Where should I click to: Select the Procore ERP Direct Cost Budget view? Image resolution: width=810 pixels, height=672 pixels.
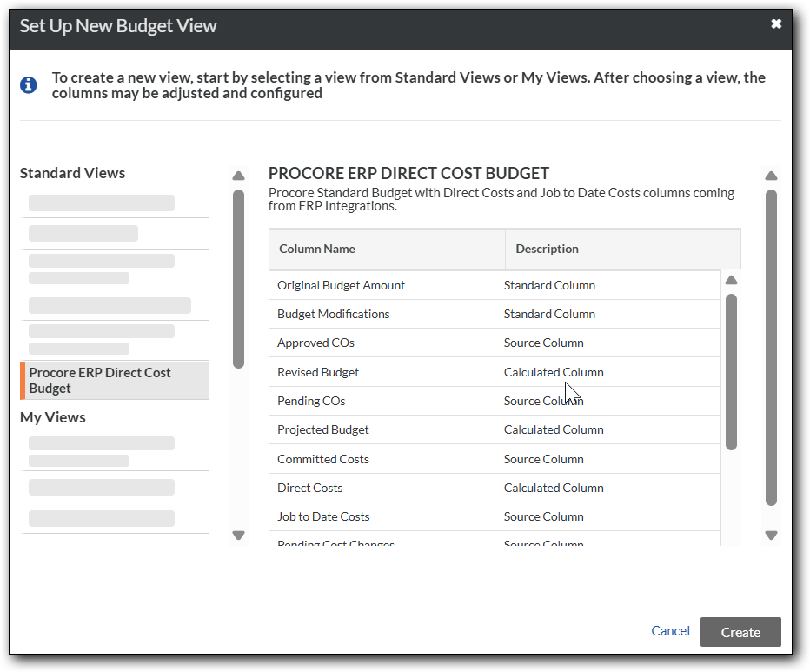click(113, 380)
